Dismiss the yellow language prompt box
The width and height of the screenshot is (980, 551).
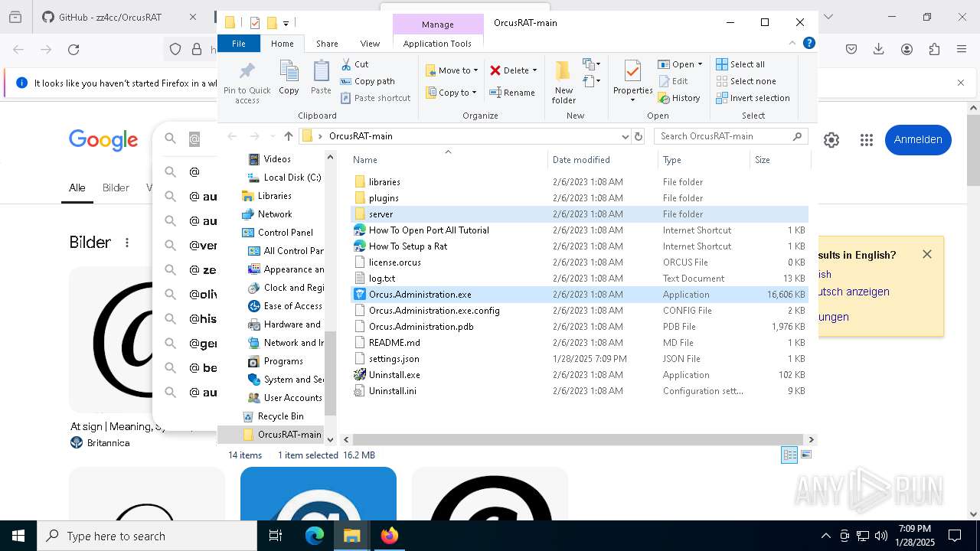pos(927,254)
